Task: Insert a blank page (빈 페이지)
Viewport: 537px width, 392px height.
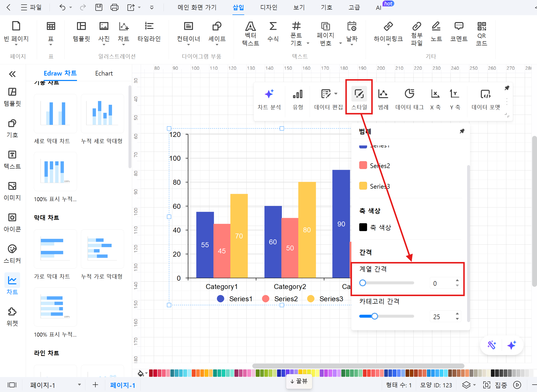Action: 16,33
